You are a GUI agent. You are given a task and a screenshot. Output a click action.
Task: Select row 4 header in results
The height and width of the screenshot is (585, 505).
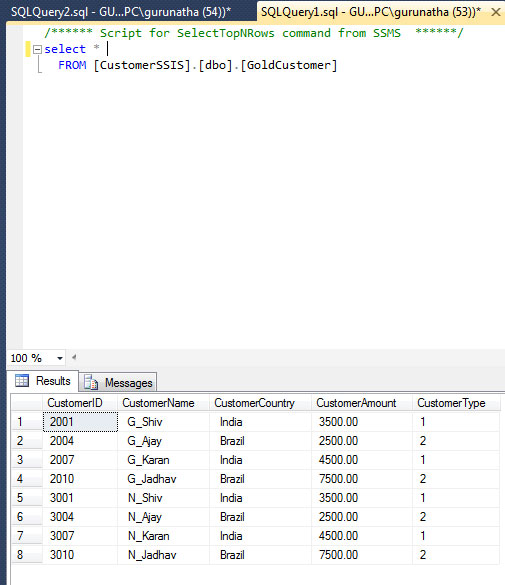26,479
